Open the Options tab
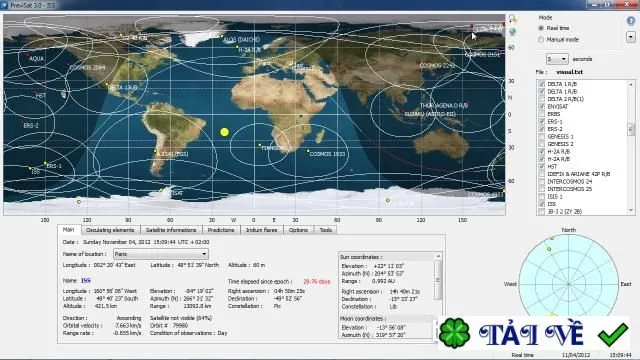Viewport: 640px width, 360px height. pos(298,230)
